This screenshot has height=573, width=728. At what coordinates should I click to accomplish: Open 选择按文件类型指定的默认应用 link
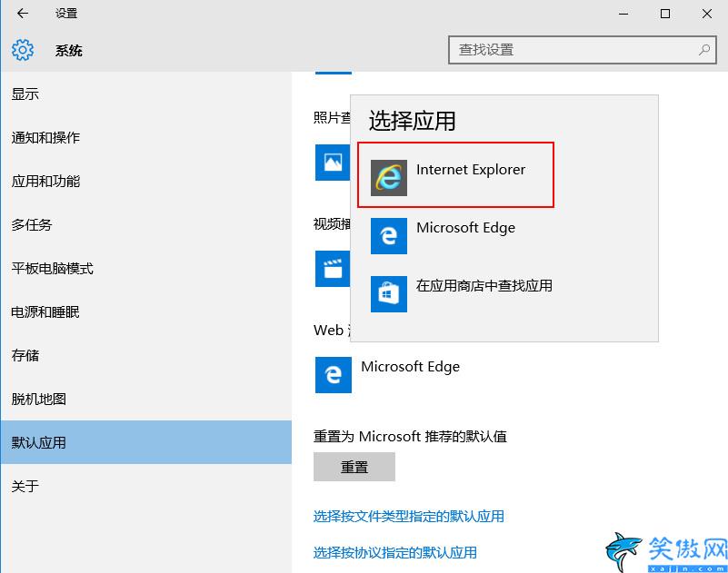click(x=409, y=517)
